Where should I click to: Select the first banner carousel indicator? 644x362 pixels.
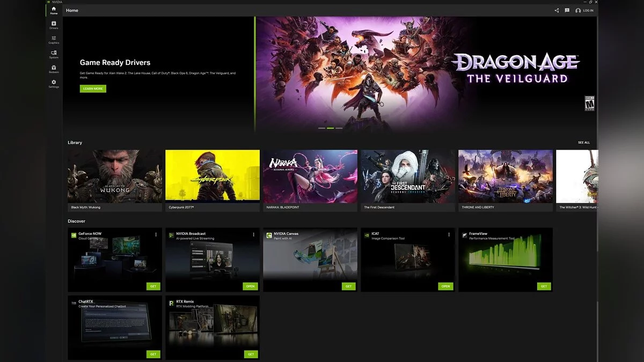(x=322, y=128)
